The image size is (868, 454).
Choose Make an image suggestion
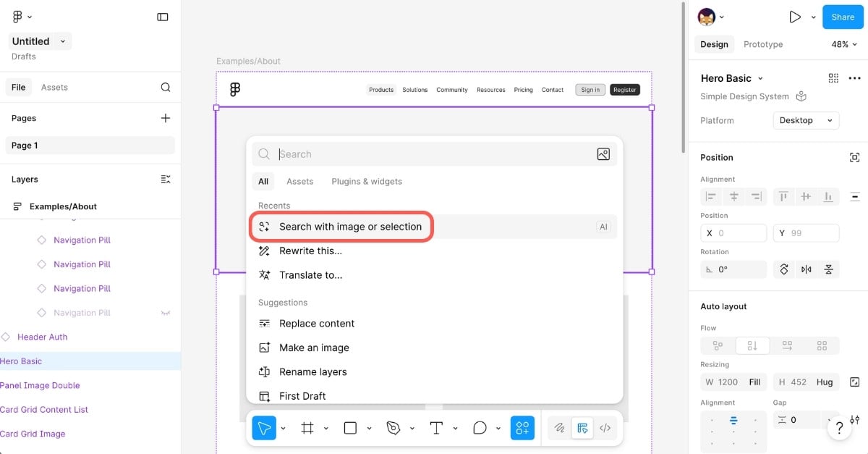434,348
